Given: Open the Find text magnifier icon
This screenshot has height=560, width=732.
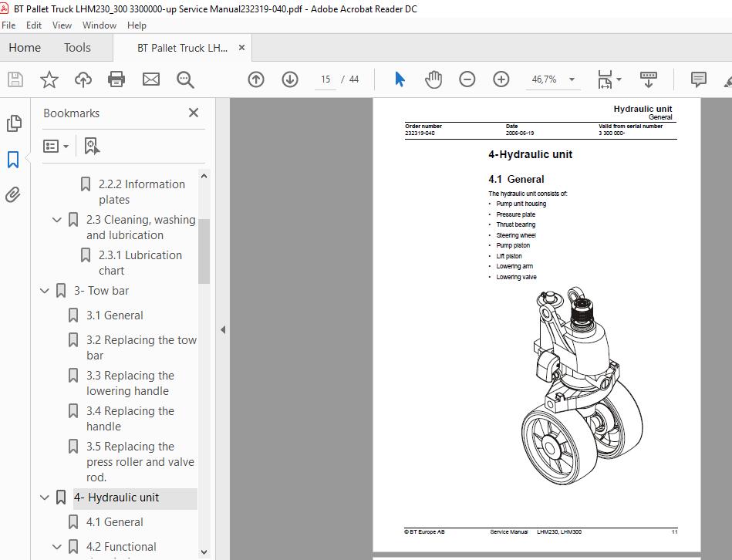Looking at the screenshot, I should pos(185,79).
